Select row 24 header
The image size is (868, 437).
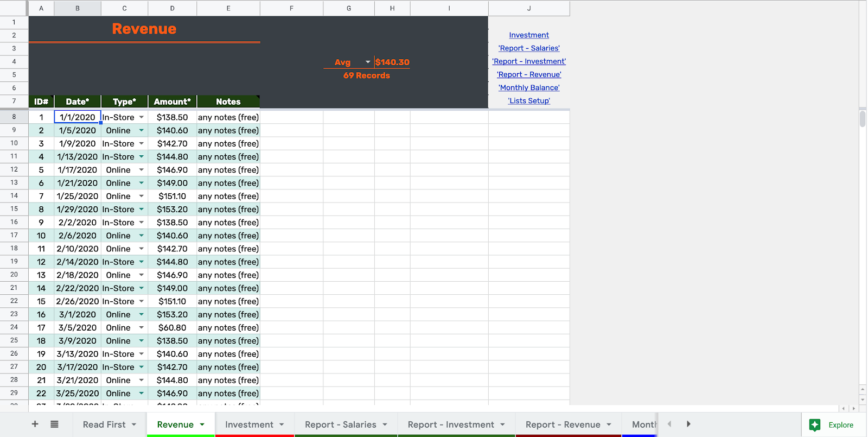click(14, 327)
